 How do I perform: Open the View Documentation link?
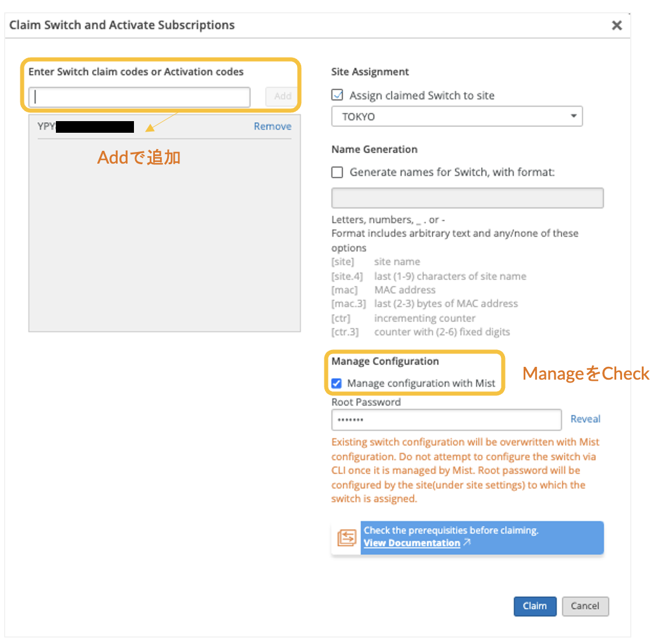click(x=412, y=543)
